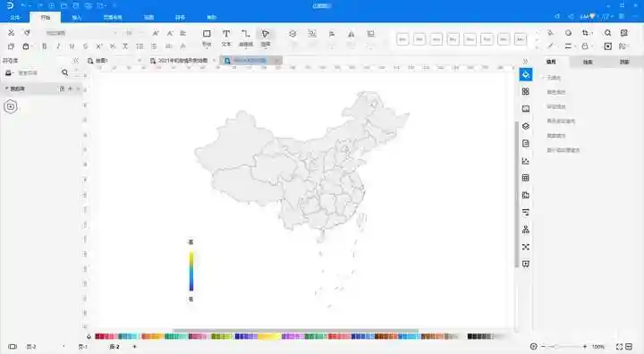
Task: Collapse the 我的库 section
Action: pos(6,88)
